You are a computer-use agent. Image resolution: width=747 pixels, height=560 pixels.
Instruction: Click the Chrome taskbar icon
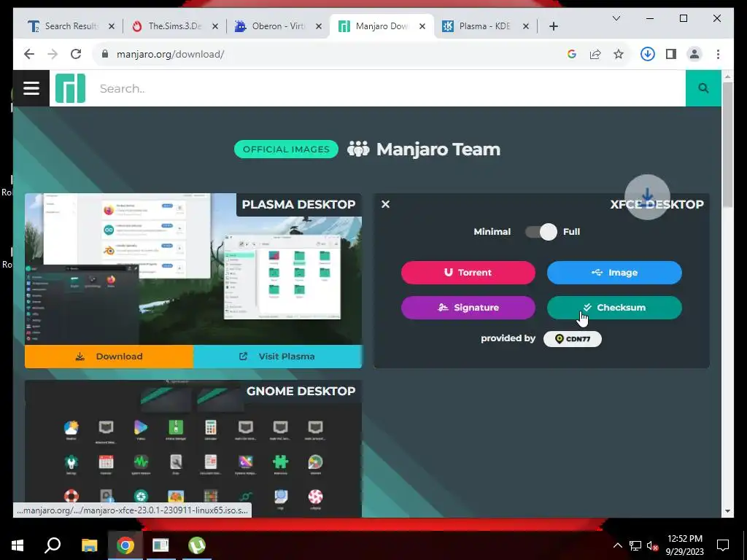(125, 545)
